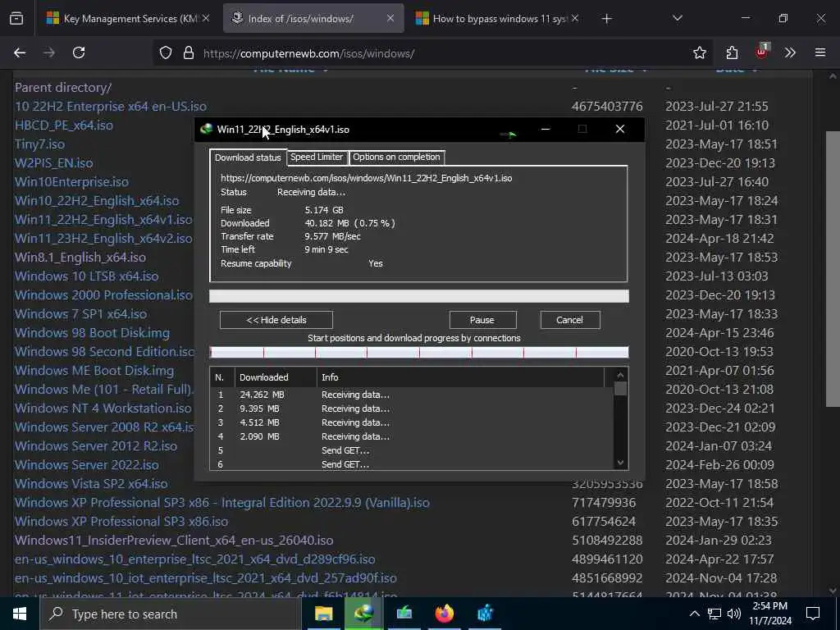This screenshot has height=630, width=840.
Task: Click the tracking protection shield icon
Action: [166, 53]
